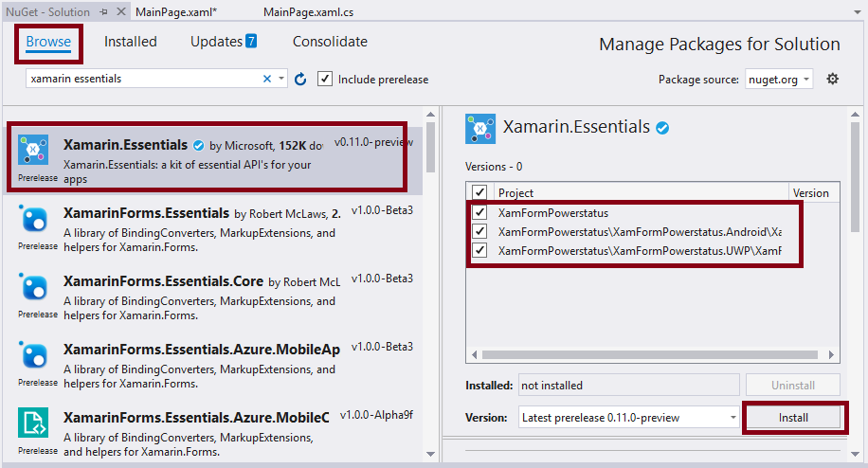
Task: Select the XamFormPowerstatus.Android project row text
Action: [640, 232]
